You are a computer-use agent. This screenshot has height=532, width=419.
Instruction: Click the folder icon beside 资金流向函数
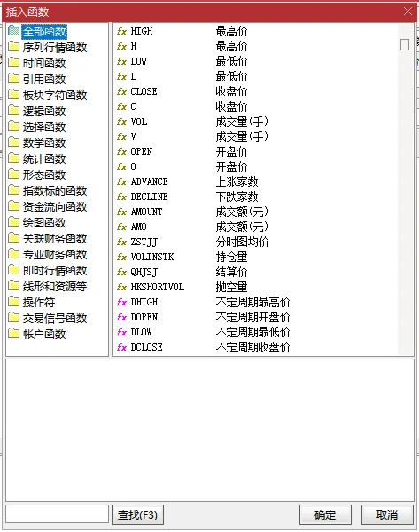point(13,206)
